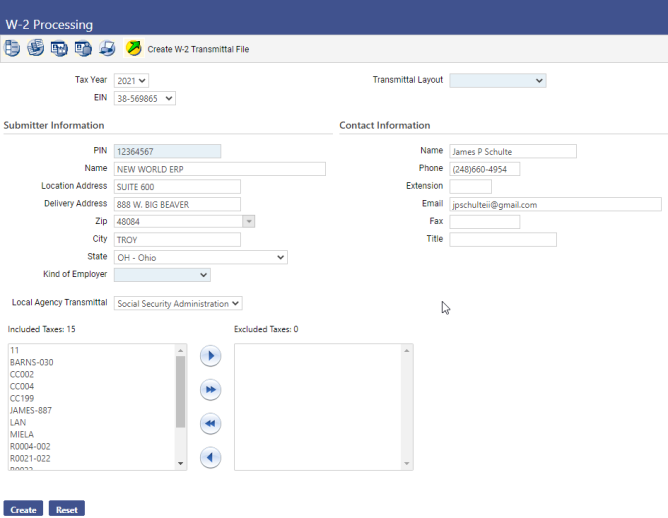Move all taxes to Excluded with double right arrow
The width and height of the screenshot is (668, 518).
pos(210,389)
